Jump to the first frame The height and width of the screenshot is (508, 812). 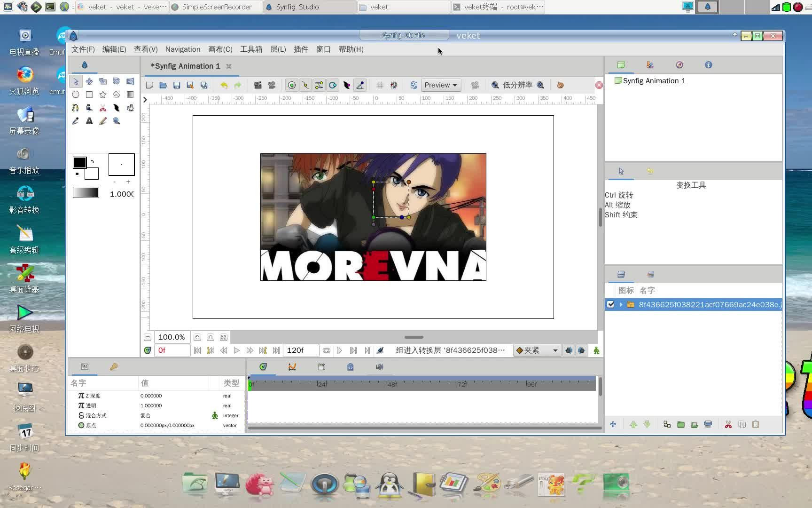click(197, 350)
